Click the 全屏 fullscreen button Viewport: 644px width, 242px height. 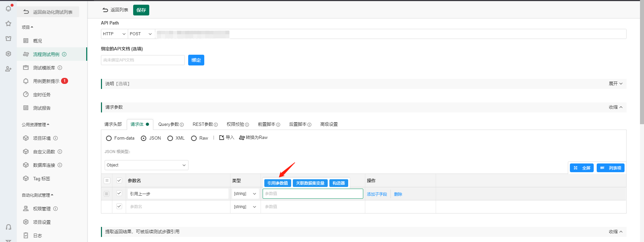pyautogui.click(x=582, y=168)
